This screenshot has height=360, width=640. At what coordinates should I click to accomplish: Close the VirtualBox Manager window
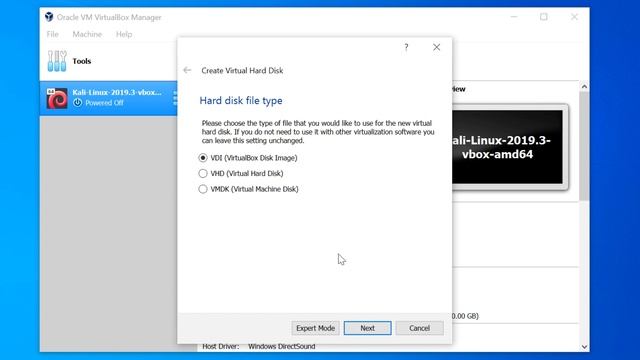(574, 17)
